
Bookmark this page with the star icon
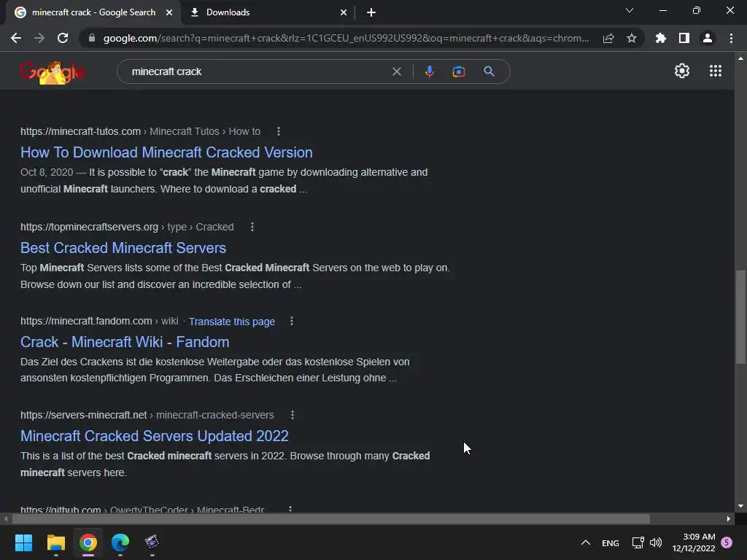point(632,38)
